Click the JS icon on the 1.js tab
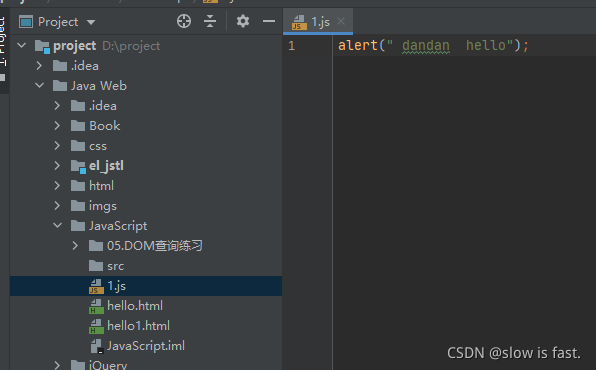The width and height of the screenshot is (596, 370). tap(299, 22)
